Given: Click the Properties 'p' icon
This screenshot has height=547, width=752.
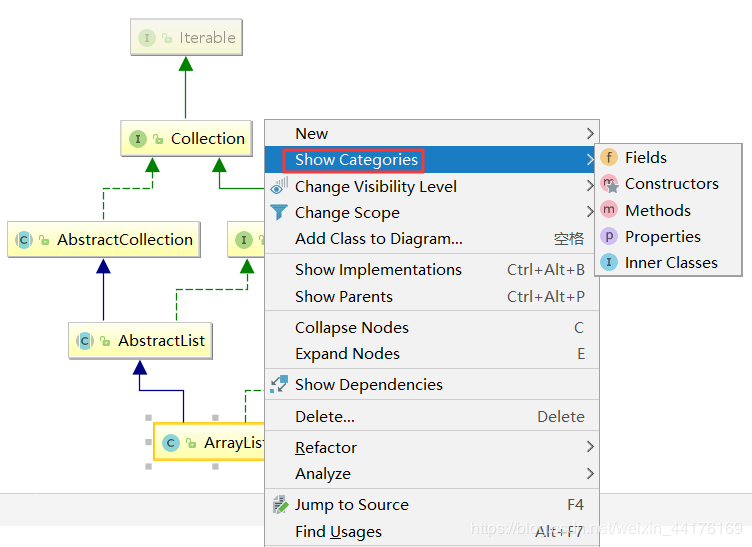Looking at the screenshot, I should click(x=608, y=237).
